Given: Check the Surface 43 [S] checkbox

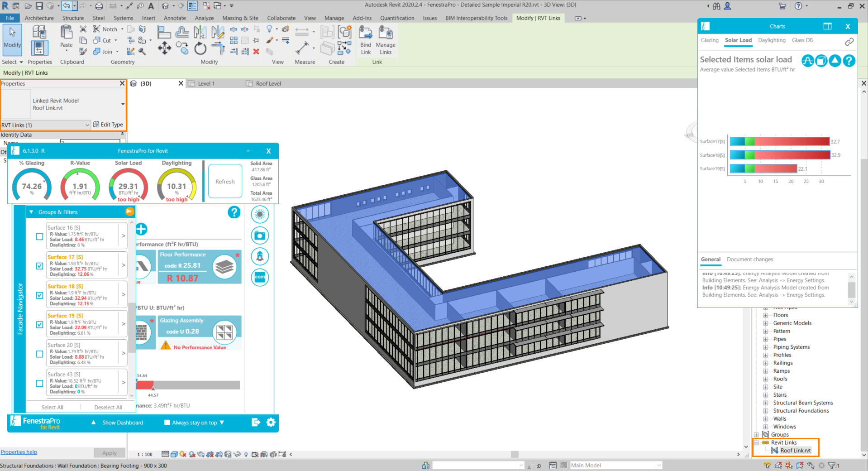Looking at the screenshot, I should (x=40, y=384).
